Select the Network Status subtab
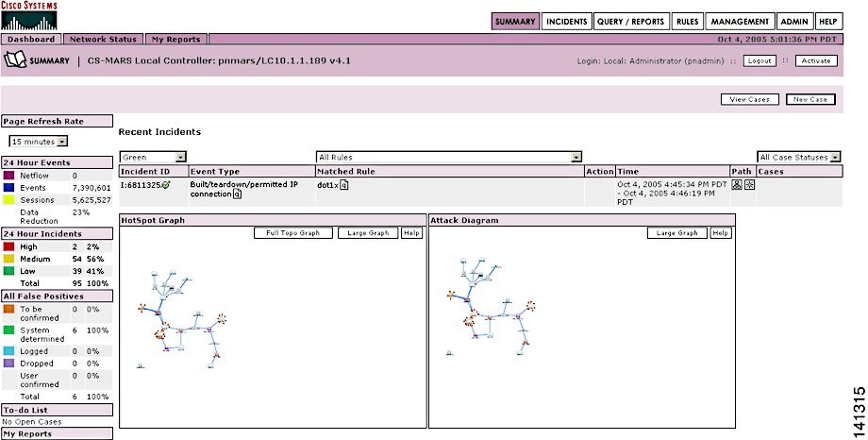Viewport: 868px width, 440px height. [x=103, y=40]
